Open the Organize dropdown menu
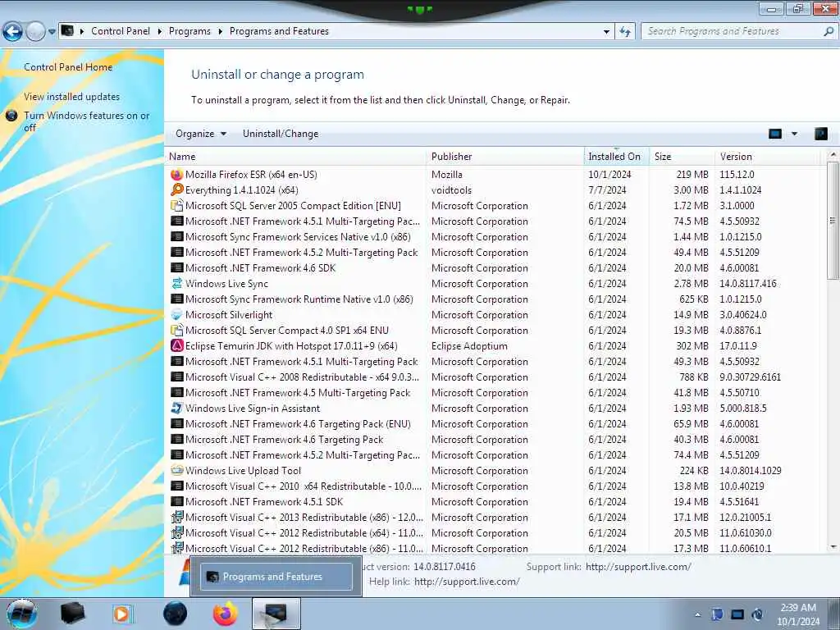The height and width of the screenshot is (630, 840). (201, 134)
